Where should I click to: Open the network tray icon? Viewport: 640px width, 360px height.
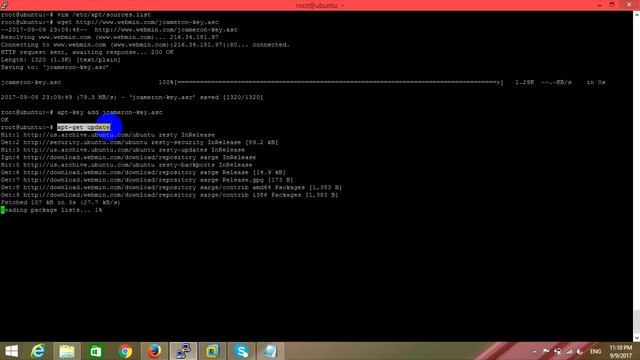coord(569,351)
